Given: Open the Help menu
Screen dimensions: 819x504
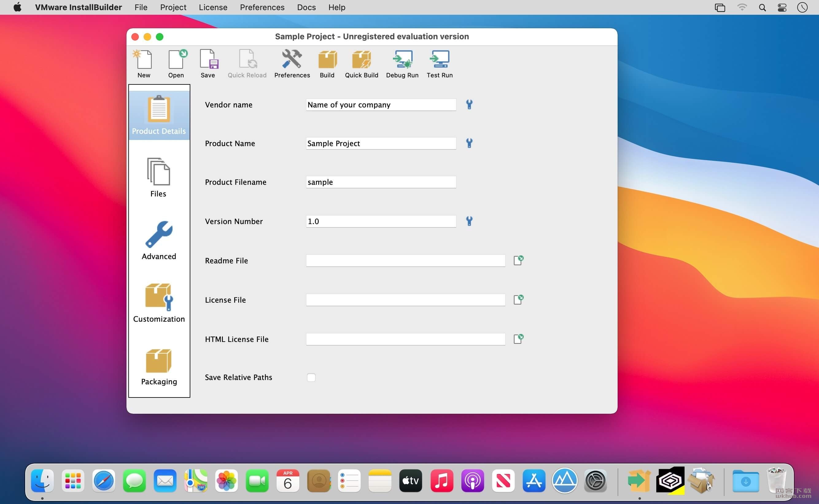Looking at the screenshot, I should pyautogui.click(x=337, y=7).
